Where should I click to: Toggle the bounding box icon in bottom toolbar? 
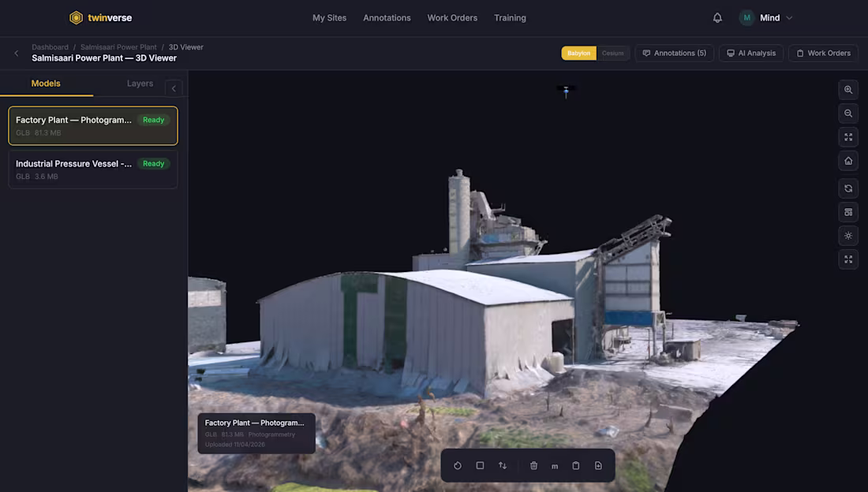pos(480,465)
